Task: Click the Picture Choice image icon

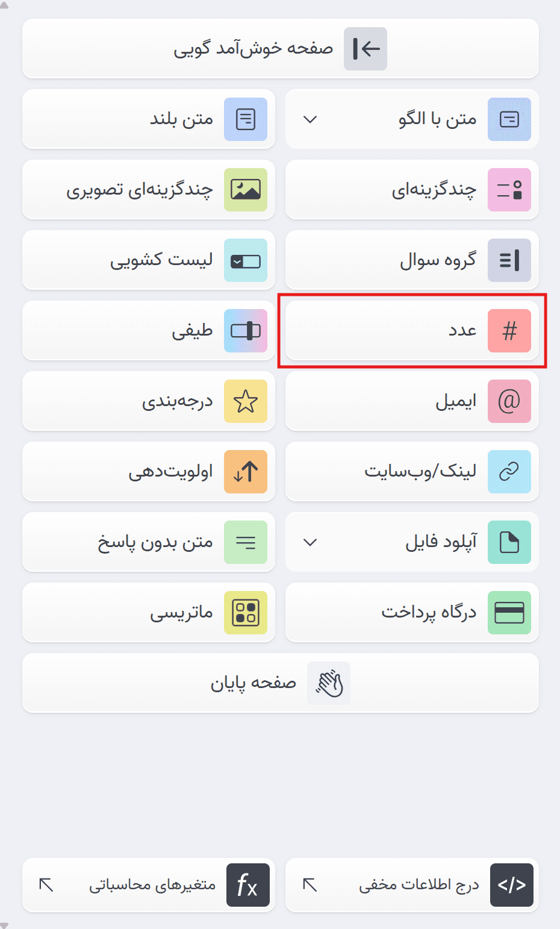Action: tap(246, 190)
